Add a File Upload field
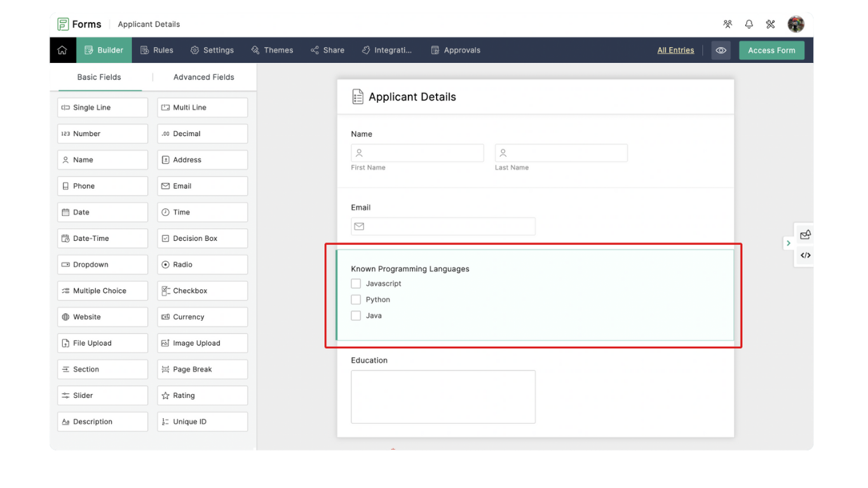Image resolution: width=868 pixels, height=488 pixels. tap(102, 343)
